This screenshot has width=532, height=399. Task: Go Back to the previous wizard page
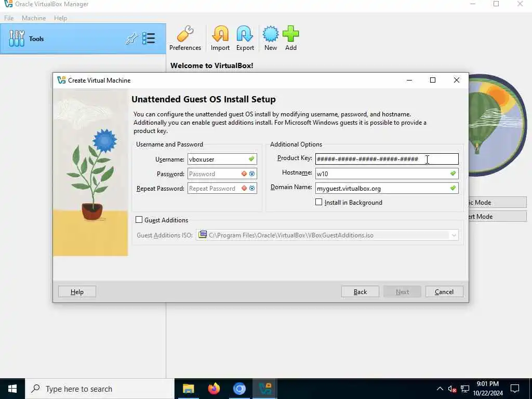pyautogui.click(x=360, y=292)
